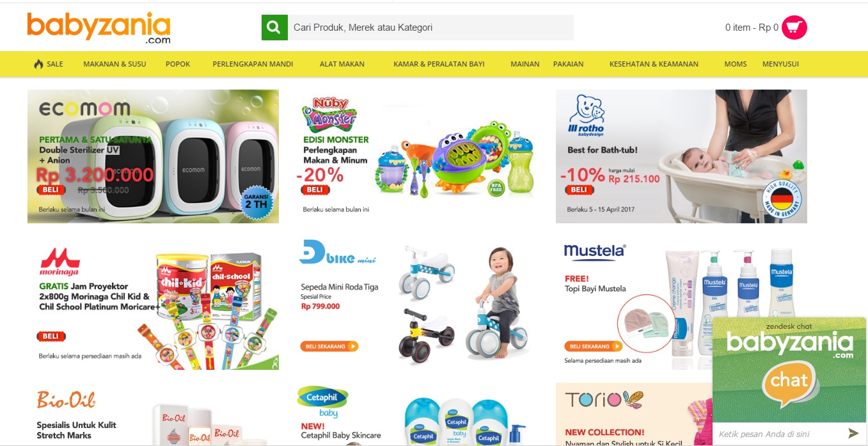Viewport: 868px width, 446px height.
Task: Select PERLENGKAPAN MANDI in the navigation bar
Action: [x=253, y=64]
